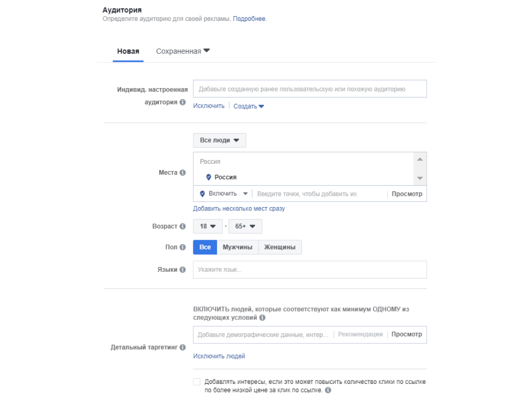
Task: Click info icon beside Возраст label
Action: pos(183,227)
